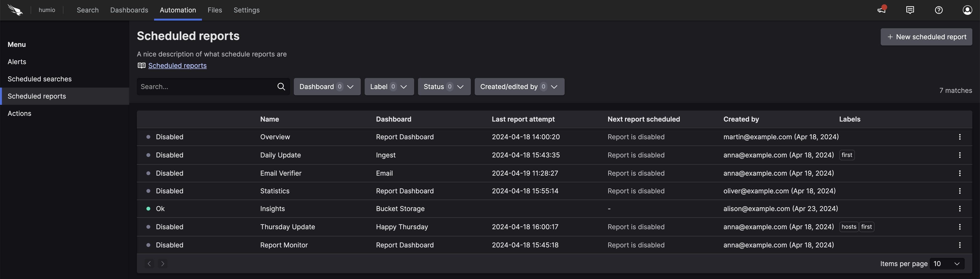980x279 pixels.
Task: Switch to the Dashboards tab
Action: coord(129,10)
